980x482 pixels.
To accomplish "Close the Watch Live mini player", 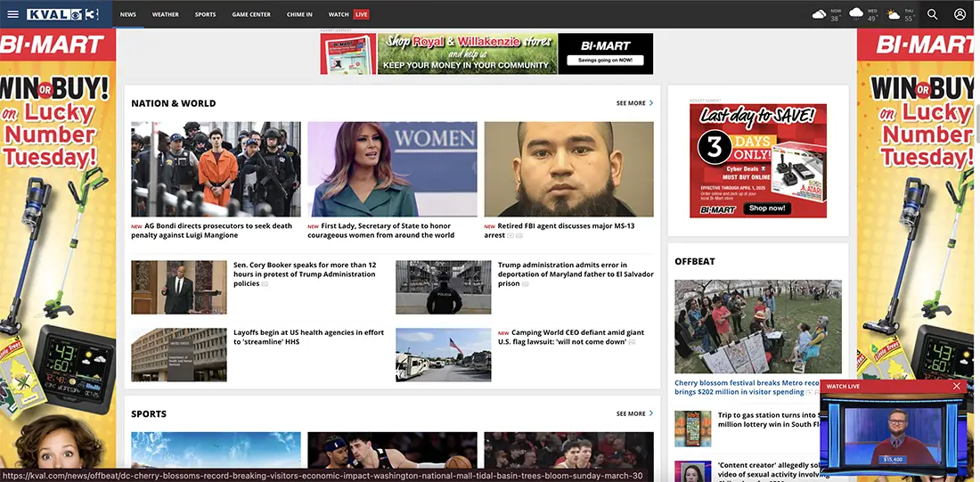I will pos(956,387).
